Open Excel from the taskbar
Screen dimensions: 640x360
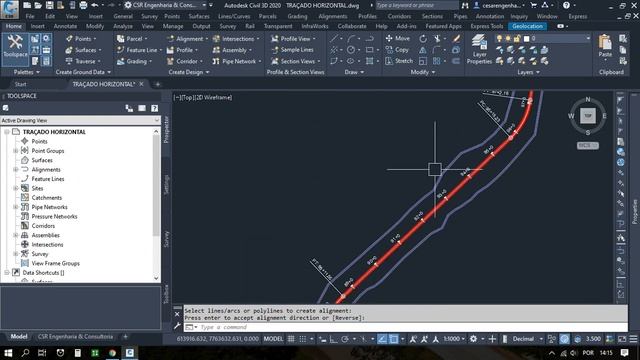click(x=95, y=353)
